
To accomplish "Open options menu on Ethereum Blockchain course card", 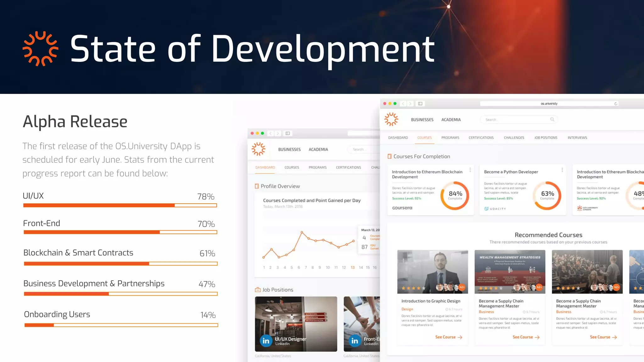I will (470, 170).
